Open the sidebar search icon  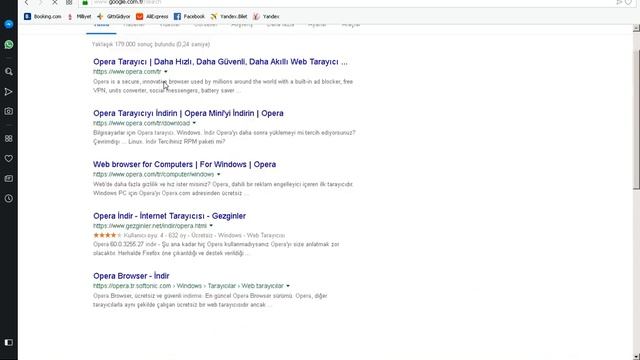point(9,72)
